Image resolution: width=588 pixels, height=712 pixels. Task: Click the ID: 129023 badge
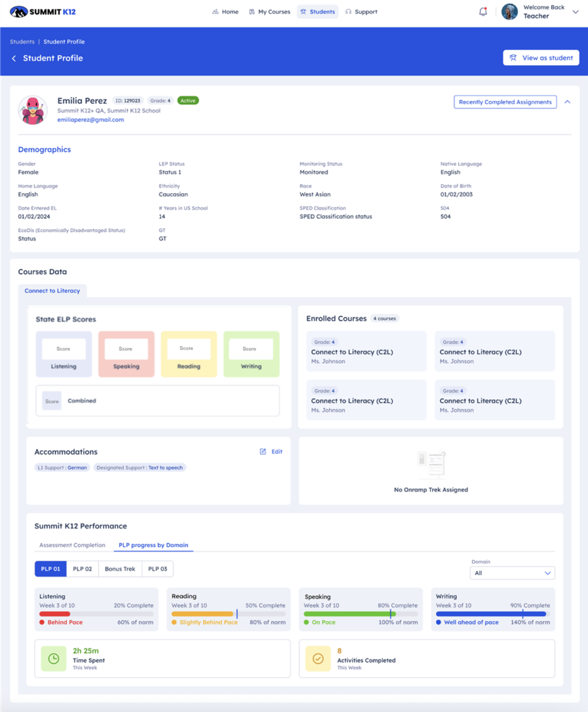coord(128,101)
